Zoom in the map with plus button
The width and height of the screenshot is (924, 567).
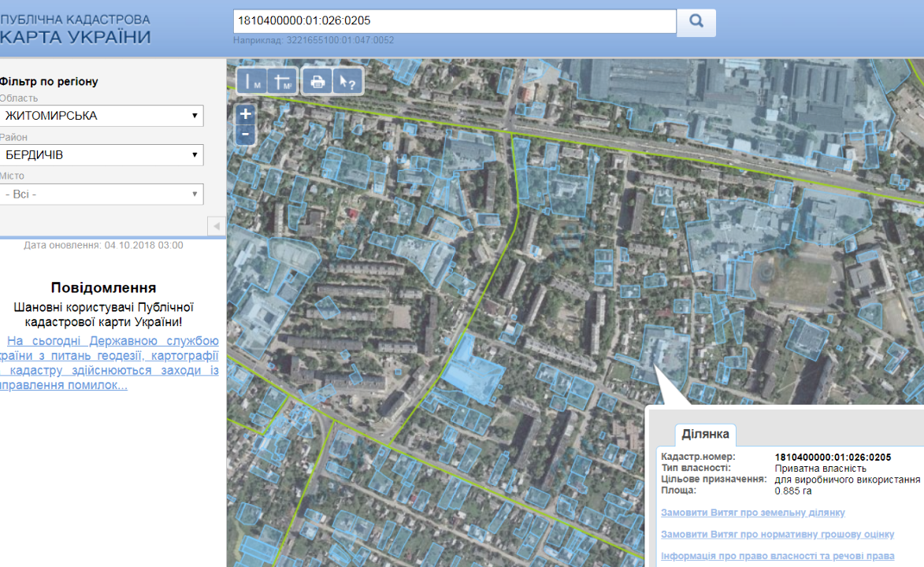click(x=246, y=114)
